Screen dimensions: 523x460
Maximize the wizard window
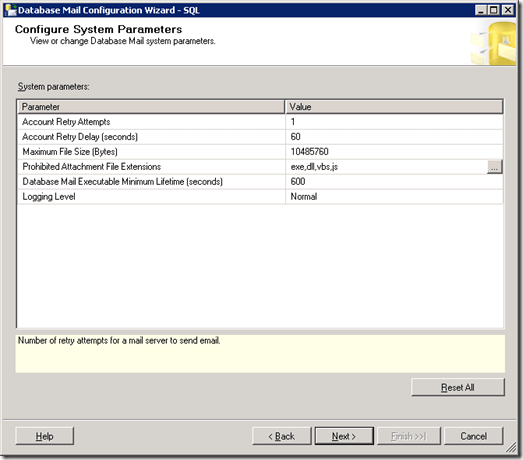(494, 10)
